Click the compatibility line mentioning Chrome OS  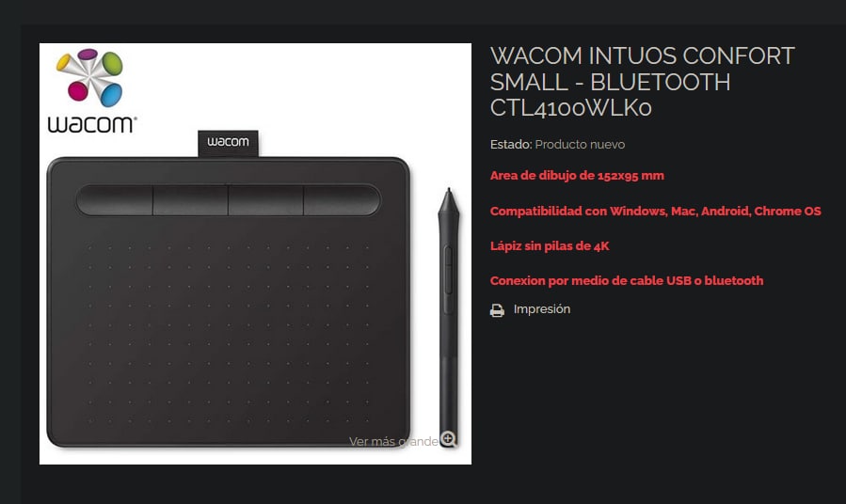pos(656,212)
